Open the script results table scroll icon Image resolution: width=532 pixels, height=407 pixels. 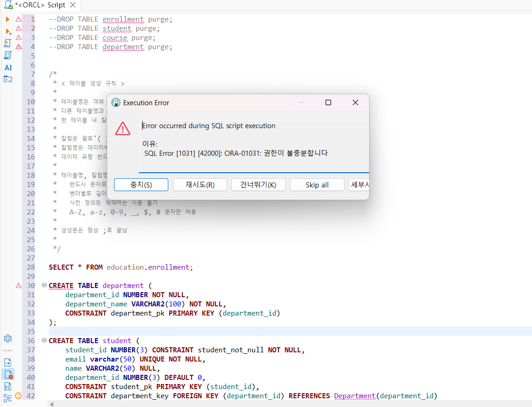point(8,55)
